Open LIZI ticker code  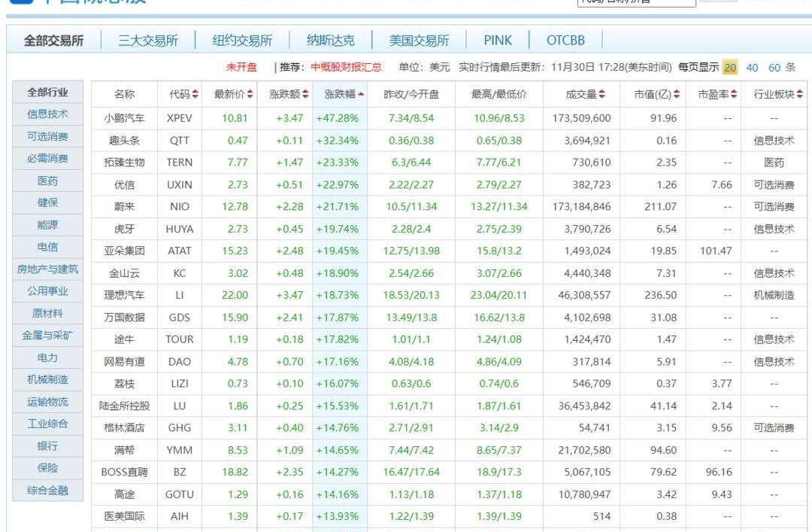click(x=180, y=384)
